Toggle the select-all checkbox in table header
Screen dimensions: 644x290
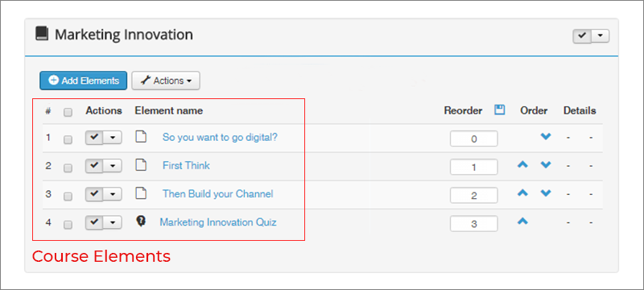[x=68, y=112]
